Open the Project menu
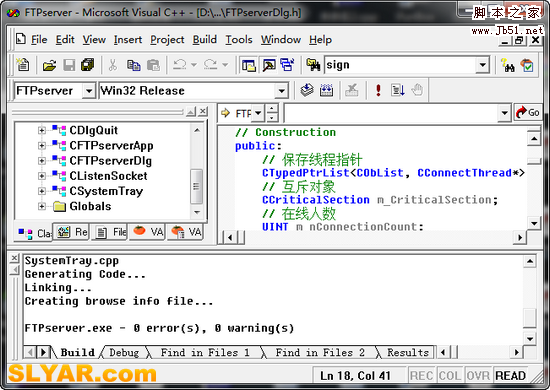The height and width of the screenshot is (390, 550). (x=167, y=40)
